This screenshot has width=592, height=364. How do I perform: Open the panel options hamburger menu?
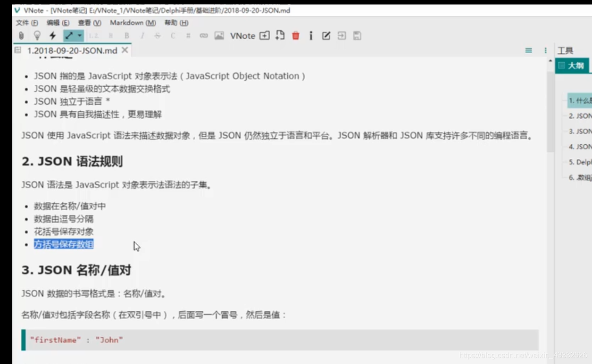coord(528,50)
